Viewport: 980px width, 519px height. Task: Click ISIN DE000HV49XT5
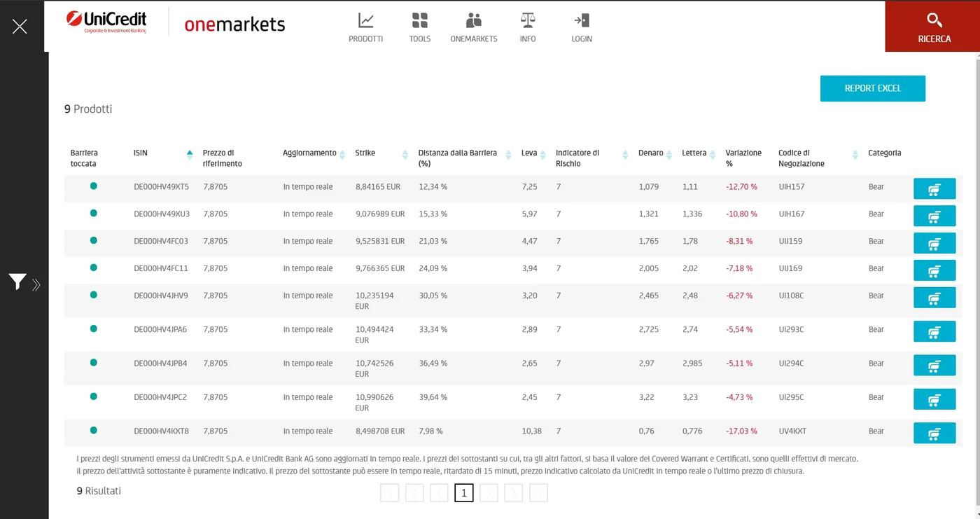pos(162,187)
